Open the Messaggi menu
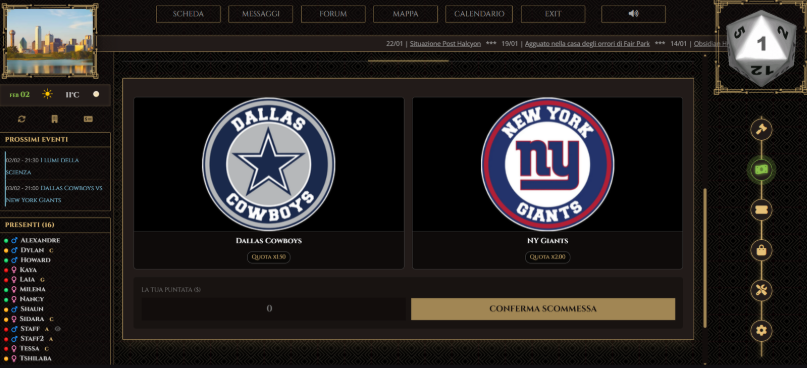Image resolution: width=807 pixels, height=368 pixels. click(260, 14)
